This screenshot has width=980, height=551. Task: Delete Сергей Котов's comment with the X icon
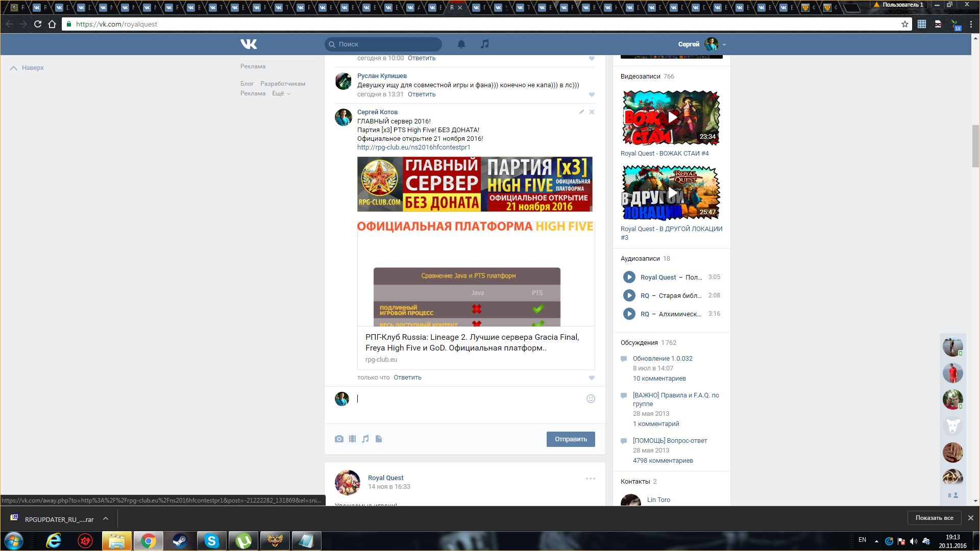pos(592,112)
